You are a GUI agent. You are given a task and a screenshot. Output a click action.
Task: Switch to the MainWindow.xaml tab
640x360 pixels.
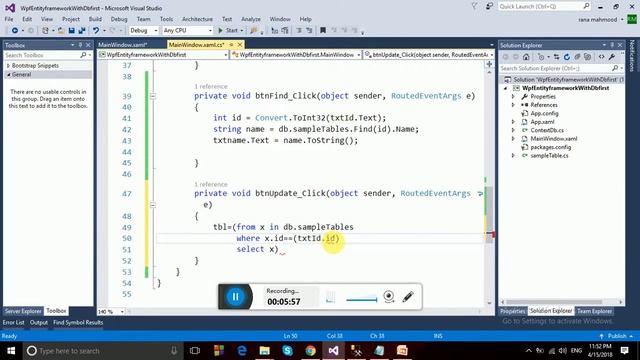(122, 45)
